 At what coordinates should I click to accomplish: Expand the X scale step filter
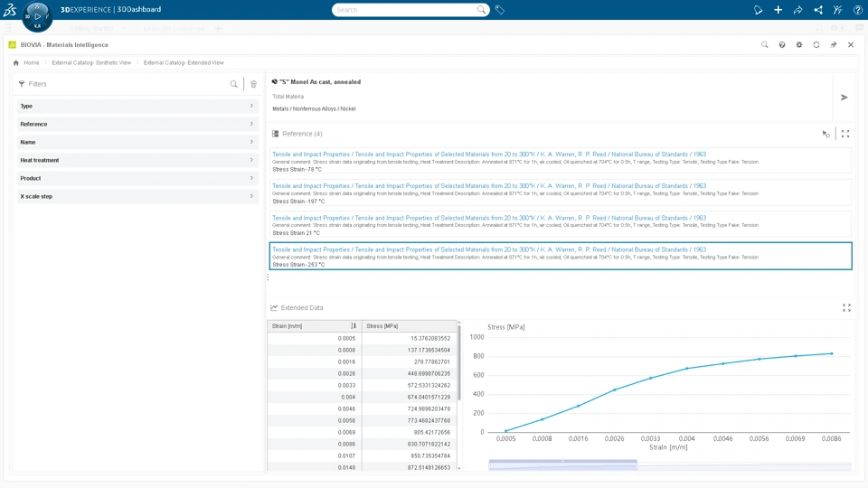pos(137,196)
